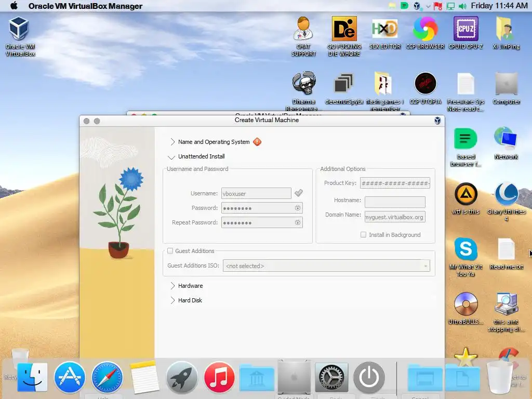
Task: Open System Preferences gear in dock
Action: click(331, 377)
